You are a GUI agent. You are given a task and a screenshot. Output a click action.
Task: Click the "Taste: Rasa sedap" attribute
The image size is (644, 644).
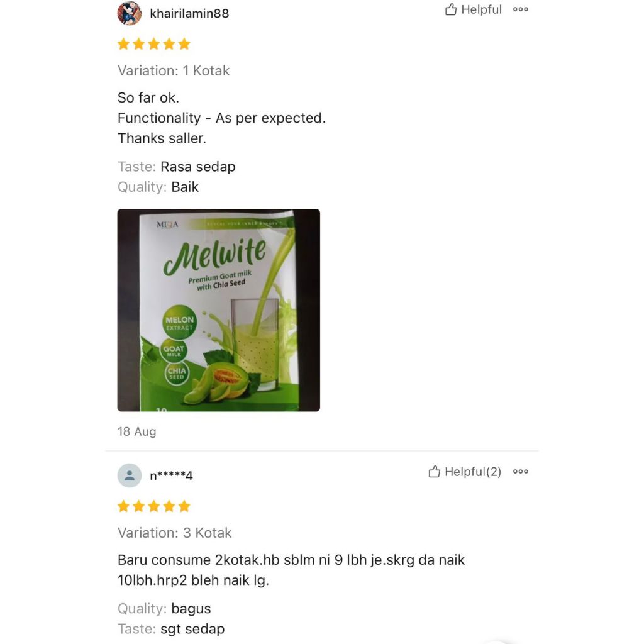click(x=177, y=167)
